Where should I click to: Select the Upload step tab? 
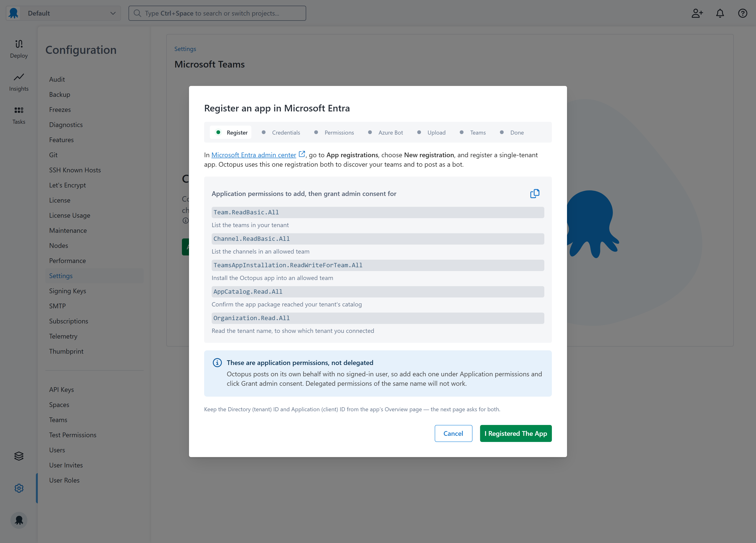pyautogui.click(x=431, y=133)
